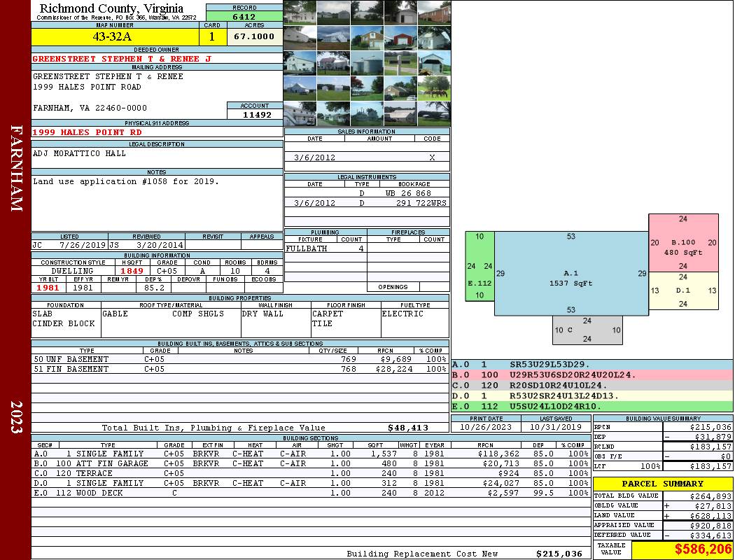Click the 51 FIN BASEMENT row

click(240, 369)
